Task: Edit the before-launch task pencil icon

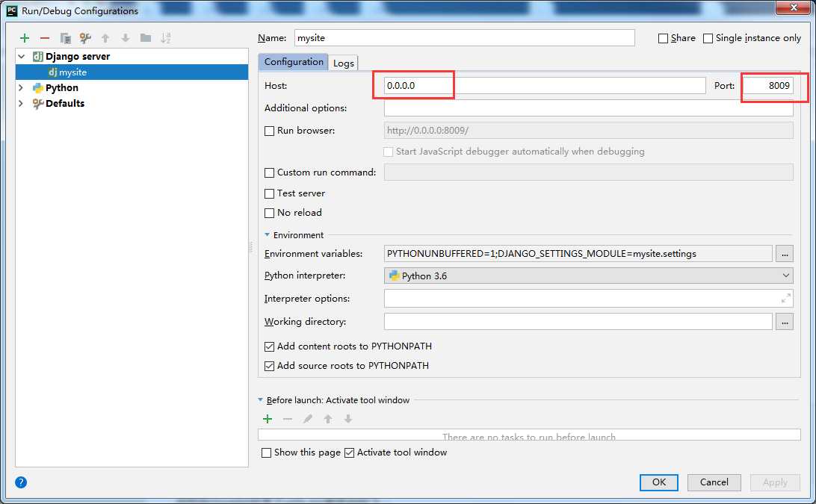Action: coord(308,419)
